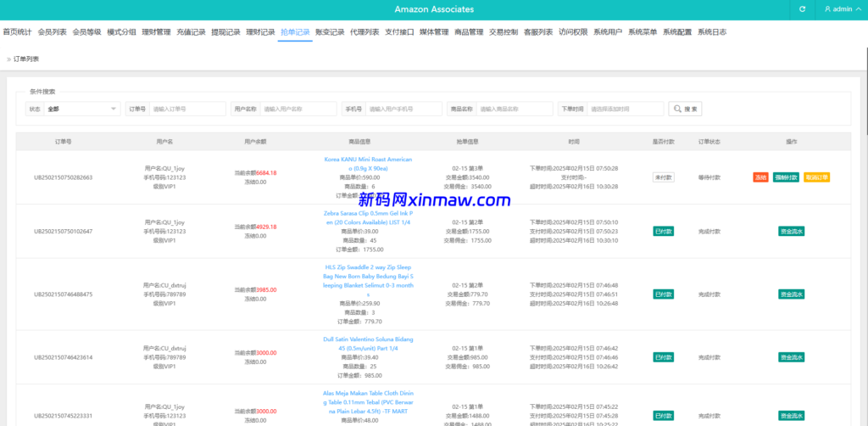Click order number UB2502150745223331
868x426 pixels.
[x=63, y=416]
